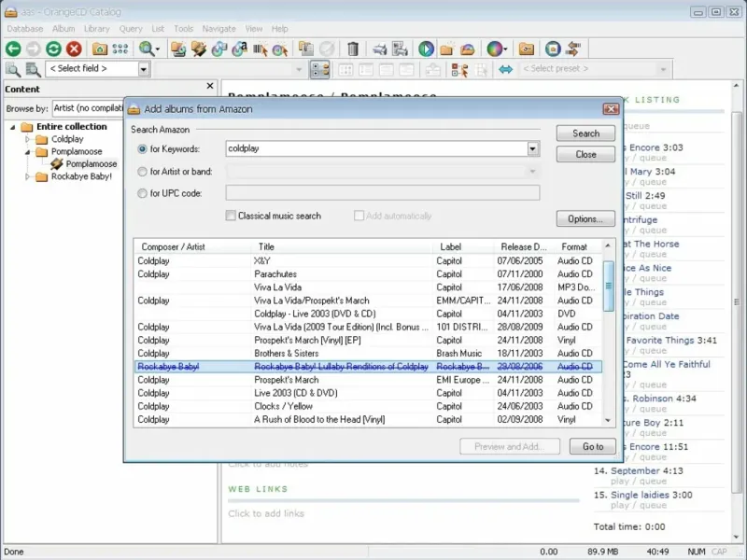Select the 'for UPC code' radio button
This screenshot has height=560, width=747.
point(142,193)
